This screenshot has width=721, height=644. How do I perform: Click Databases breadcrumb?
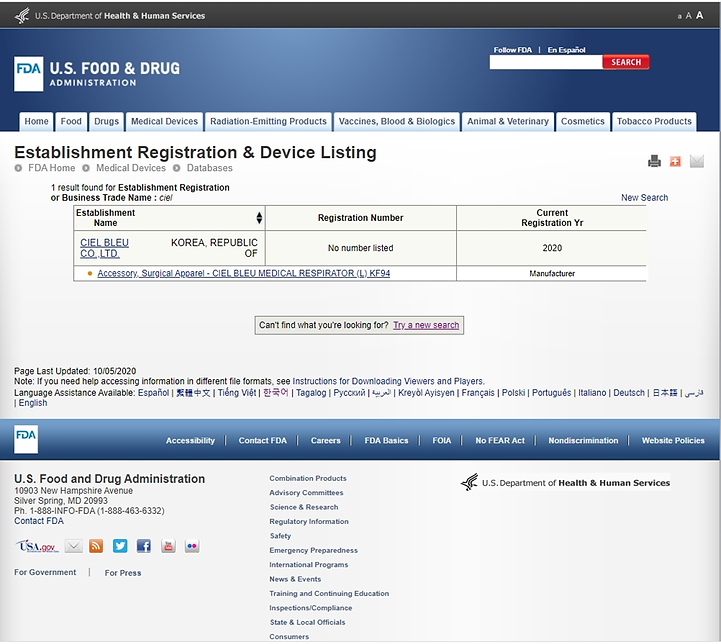click(209, 168)
